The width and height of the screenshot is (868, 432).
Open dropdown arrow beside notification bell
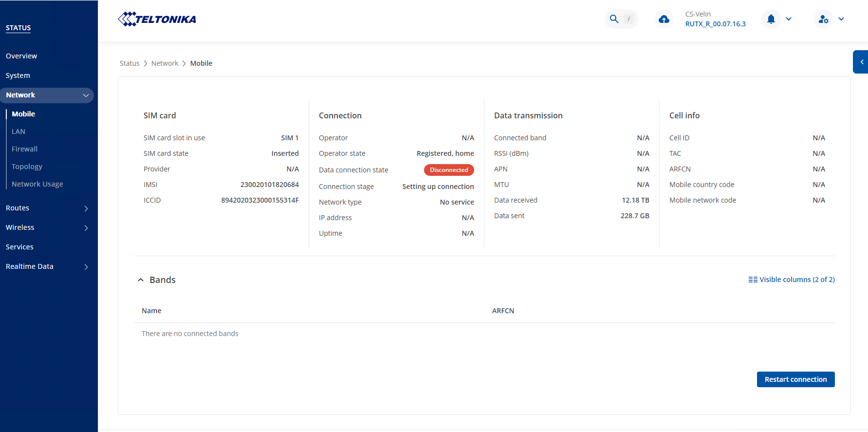(x=789, y=19)
